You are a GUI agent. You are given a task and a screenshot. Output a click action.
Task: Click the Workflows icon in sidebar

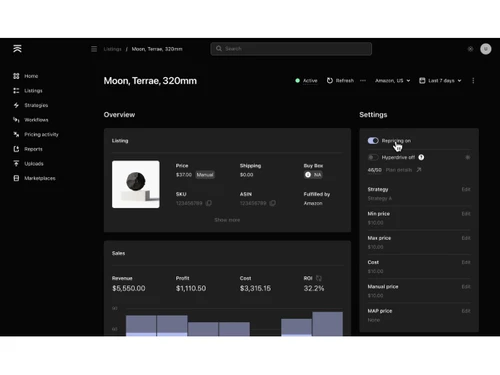(x=16, y=120)
